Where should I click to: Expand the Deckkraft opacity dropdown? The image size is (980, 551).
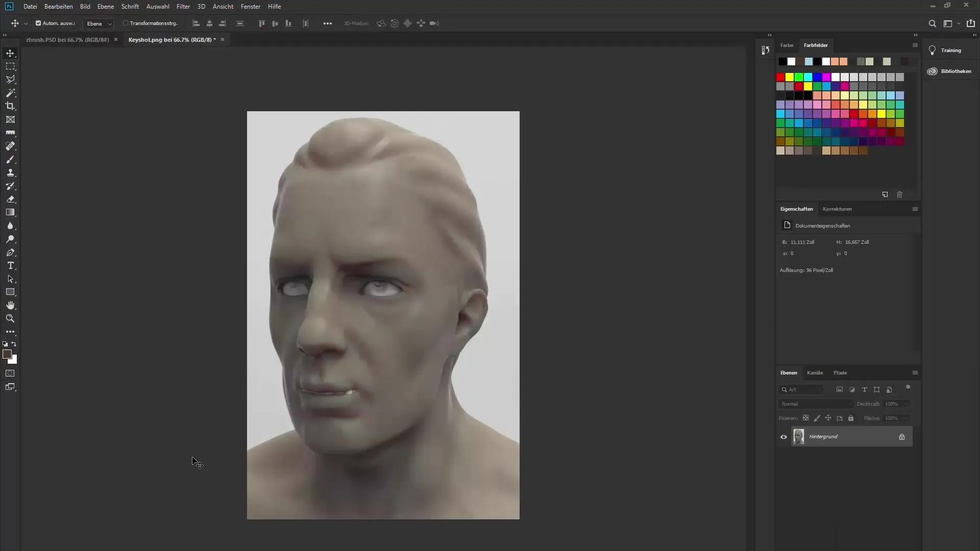pos(906,404)
